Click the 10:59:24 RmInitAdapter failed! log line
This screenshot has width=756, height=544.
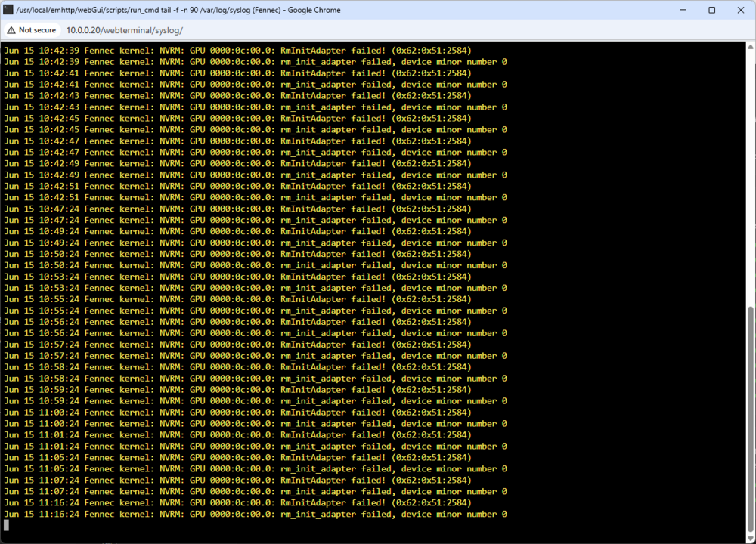237,390
